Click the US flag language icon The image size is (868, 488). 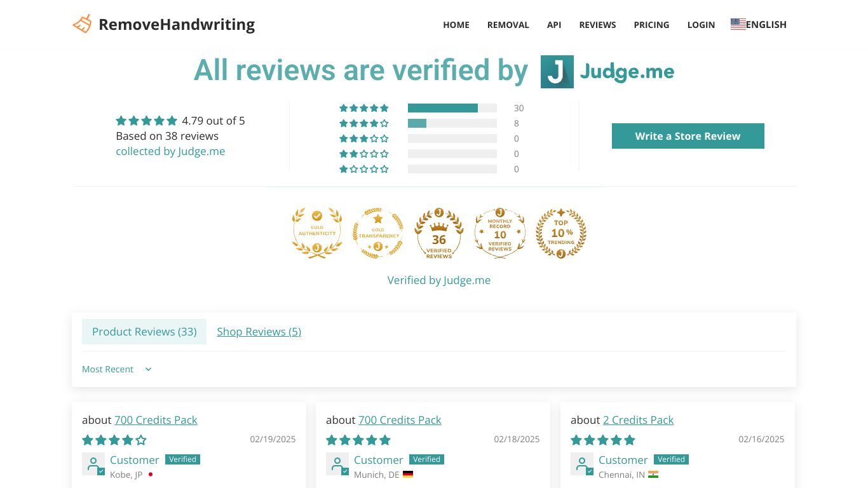pos(738,24)
